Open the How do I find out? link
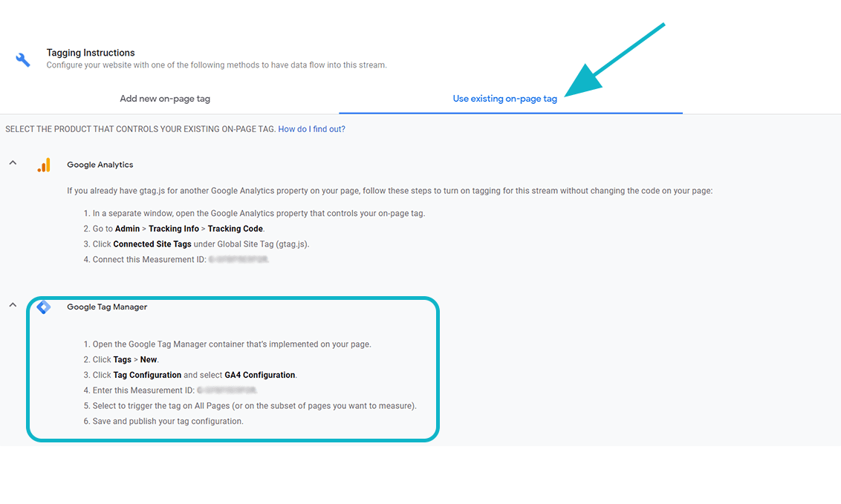This screenshot has width=841, height=504. (311, 129)
